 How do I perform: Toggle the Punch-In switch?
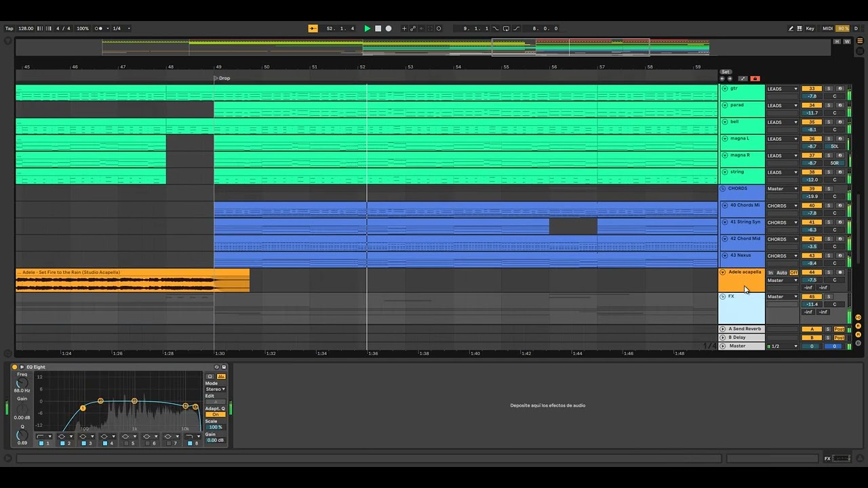click(495, 28)
